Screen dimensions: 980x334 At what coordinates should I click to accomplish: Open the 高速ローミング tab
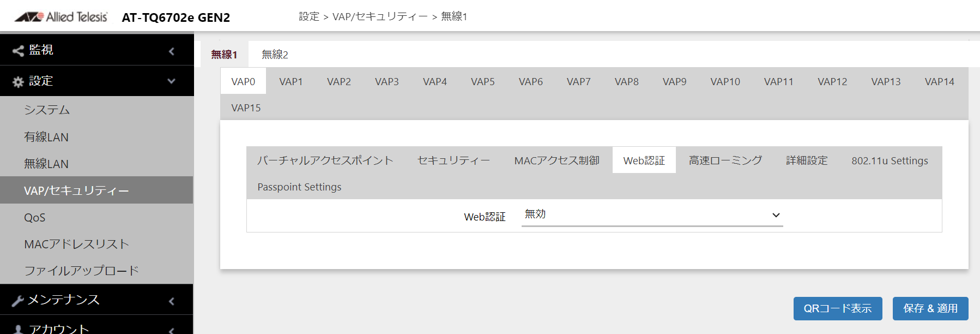(725, 160)
